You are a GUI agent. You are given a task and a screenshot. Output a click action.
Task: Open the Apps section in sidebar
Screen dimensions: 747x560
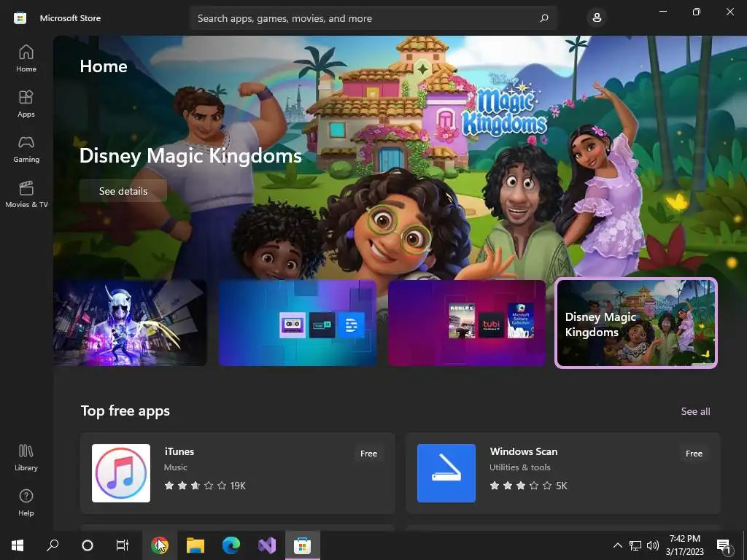tap(26, 104)
